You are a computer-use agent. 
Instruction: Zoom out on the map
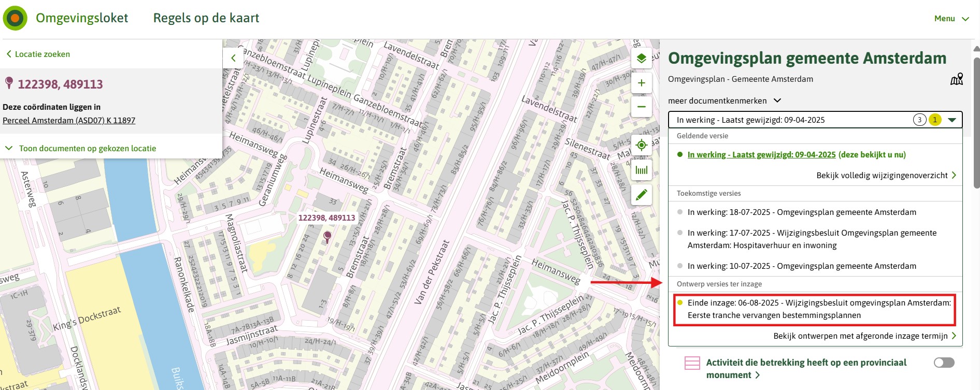pyautogui.click(x=641, y=107)
